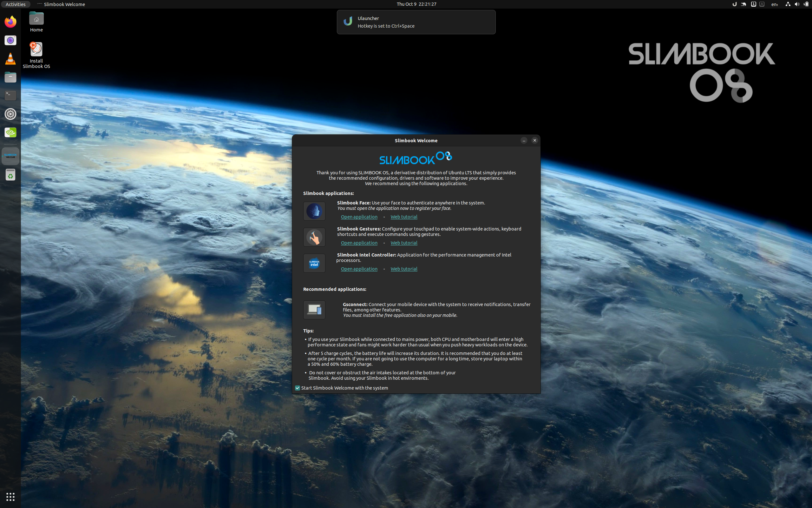The width and height of the screenshot is (812, 508).
Task: Click the Slimbook bird tray indicator
Action: [x=743, y=4]
